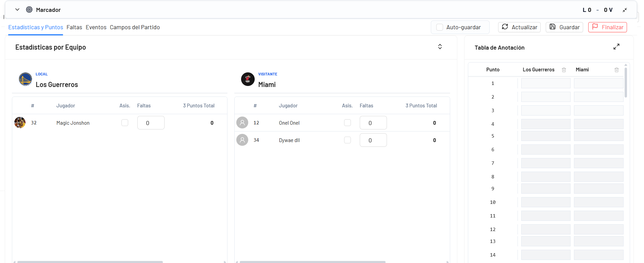The width and height of the screenshot is (644, 263).
Task: Click the Los Guerreros table horizontal scrollbar
Action: click(90, 262)
